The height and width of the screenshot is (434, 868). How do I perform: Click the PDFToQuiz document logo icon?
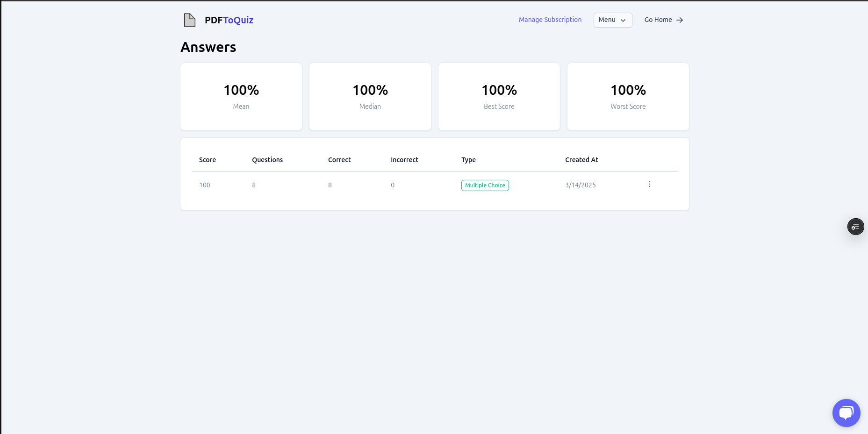[x=189, y=20]
